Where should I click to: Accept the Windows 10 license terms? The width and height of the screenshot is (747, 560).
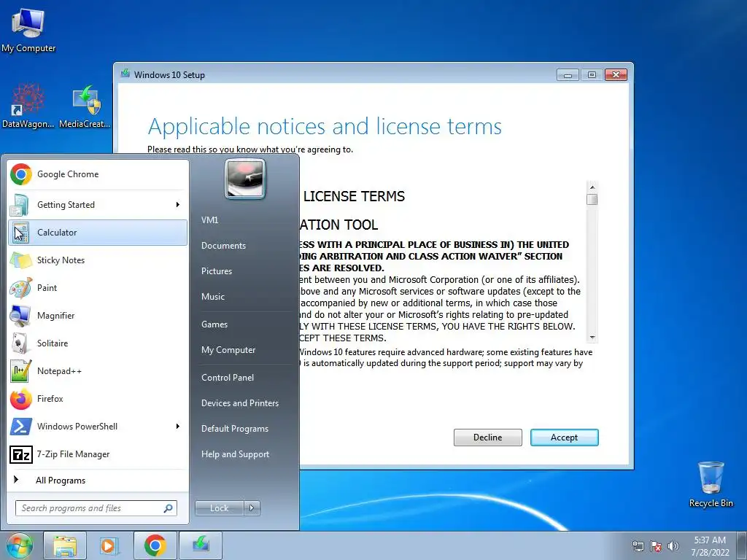[x=564, y=437]
